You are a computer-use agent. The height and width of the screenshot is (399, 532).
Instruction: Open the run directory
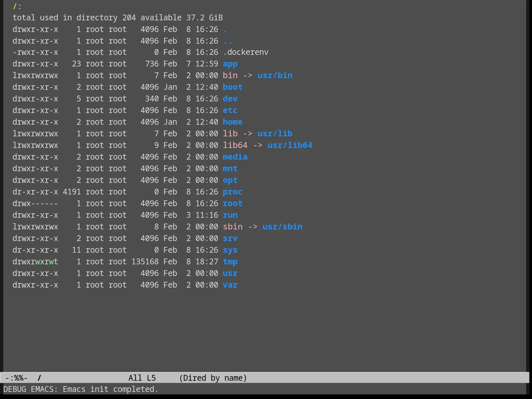(x=230, y=215)
